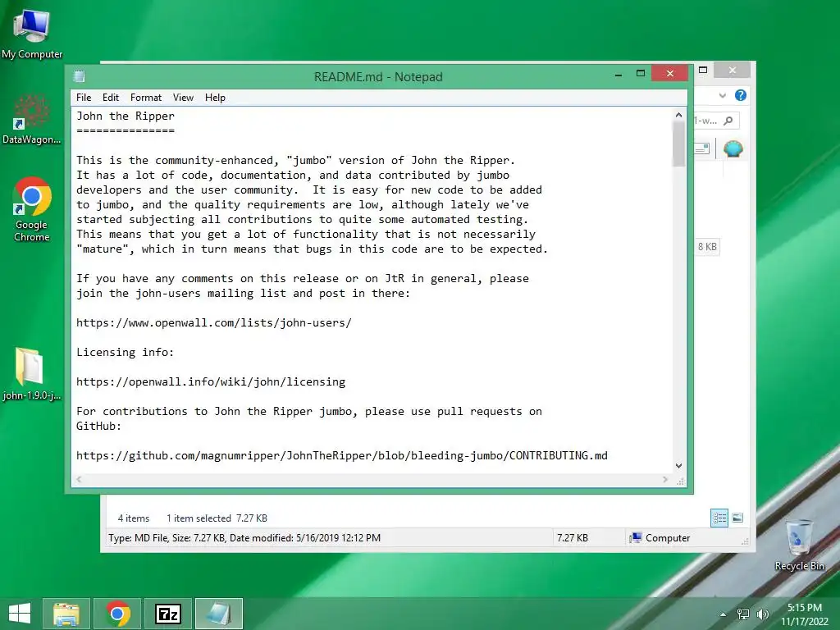Screen dimensions: 840x630
Task: Click the openwall.com john-users URL text
Action: (214, 322)
